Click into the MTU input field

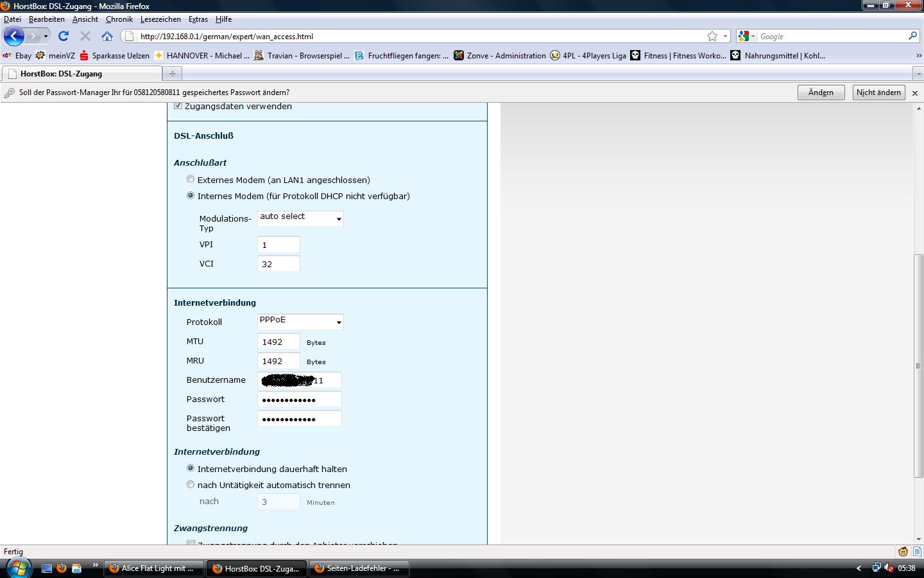(278, 342)
